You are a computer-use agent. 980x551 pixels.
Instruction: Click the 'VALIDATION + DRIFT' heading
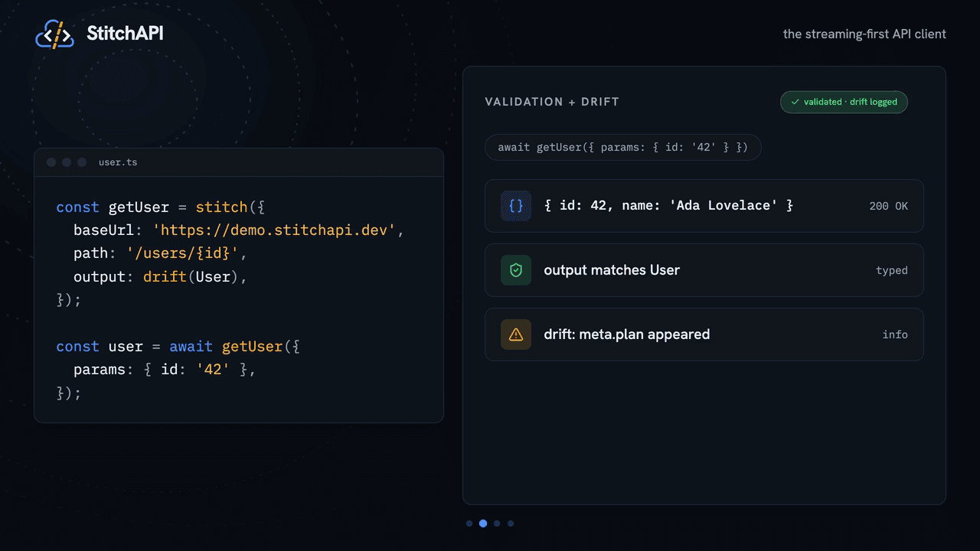pyautogui.click(x=552, y=102)
